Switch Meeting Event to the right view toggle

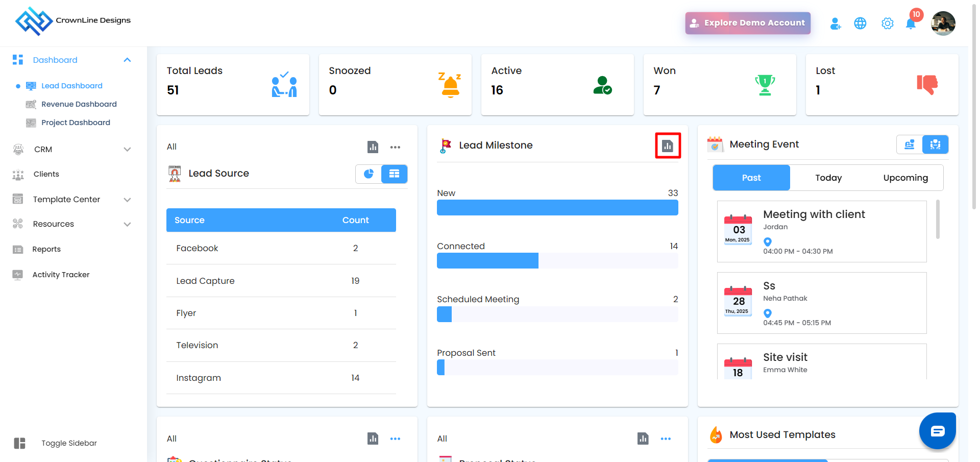tap(935, 144)
